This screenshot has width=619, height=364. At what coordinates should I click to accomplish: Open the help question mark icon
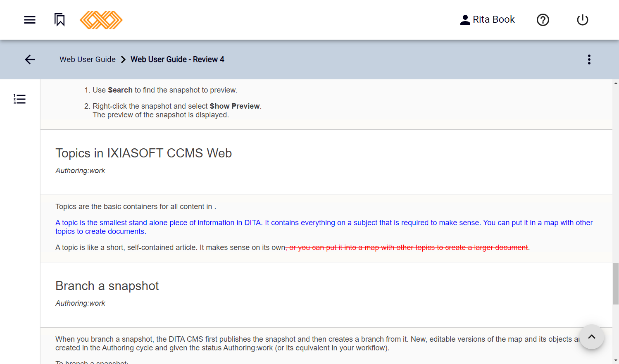pyautogui.click(x=543, y=20)
